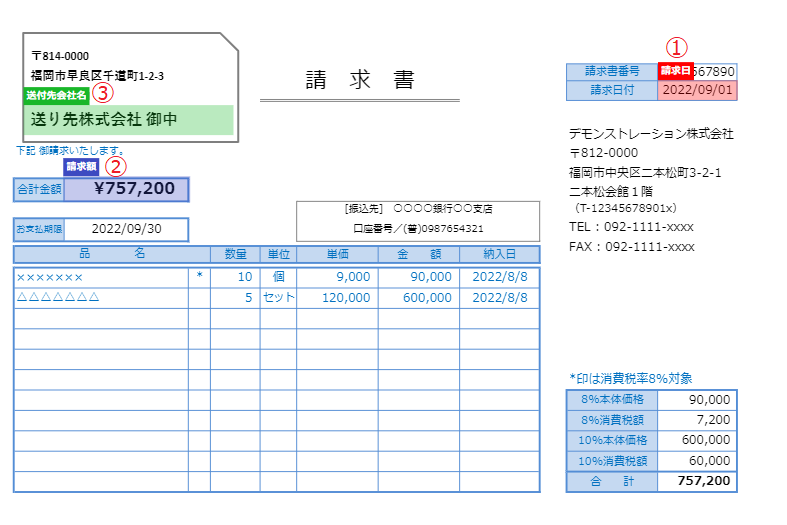Click the address 福岡市中央区二本松町3-2-1
The width and height of the screenshot is (787, 525).
[x=645, y=173]
